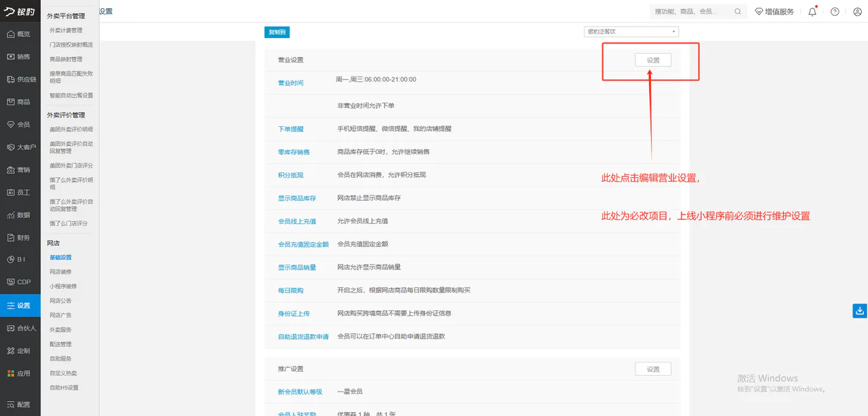Open 商品映射管理 in the submenu

click(66, 59)
